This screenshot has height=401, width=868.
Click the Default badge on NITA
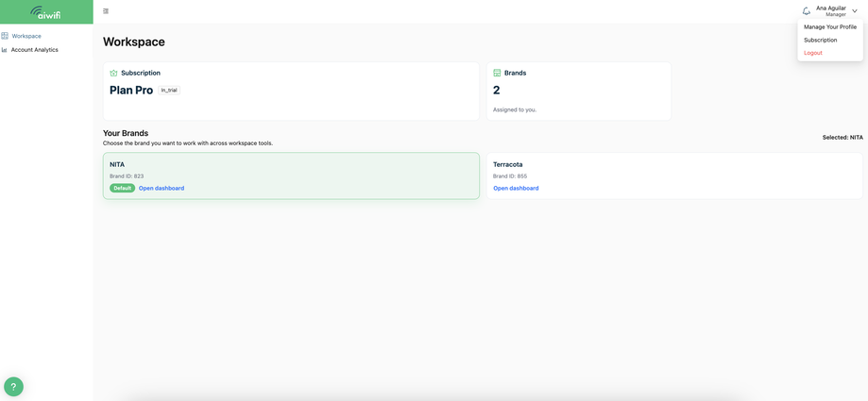click(x=123, y=188)
